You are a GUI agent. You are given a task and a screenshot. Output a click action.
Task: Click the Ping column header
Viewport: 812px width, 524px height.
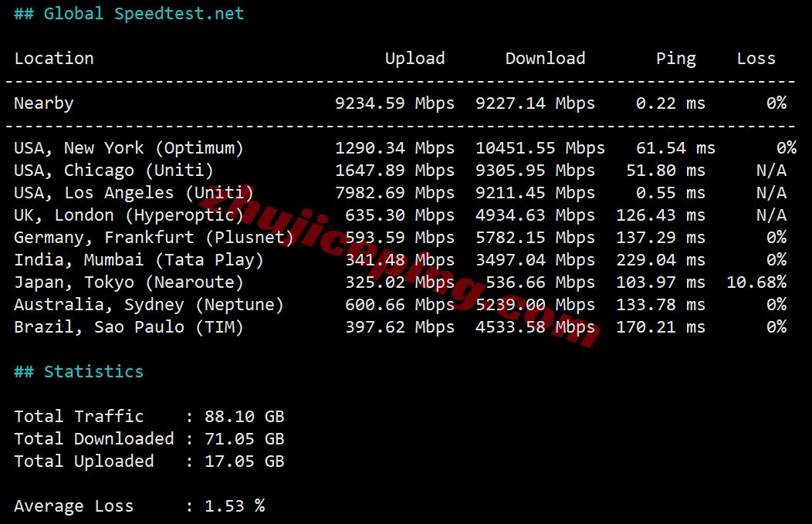675,59
